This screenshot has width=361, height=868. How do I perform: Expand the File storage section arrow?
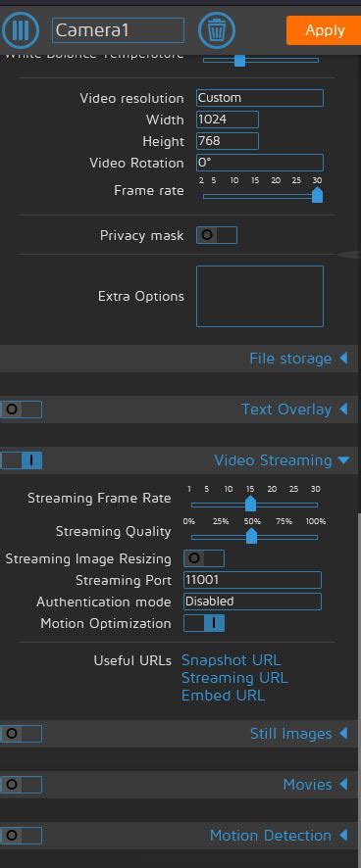343,359
